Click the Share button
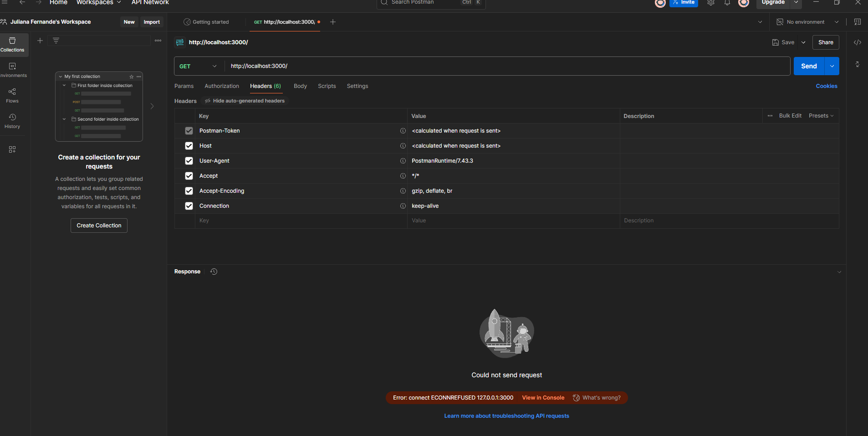The width and height of the screenshot is (868, 436). 826,42
